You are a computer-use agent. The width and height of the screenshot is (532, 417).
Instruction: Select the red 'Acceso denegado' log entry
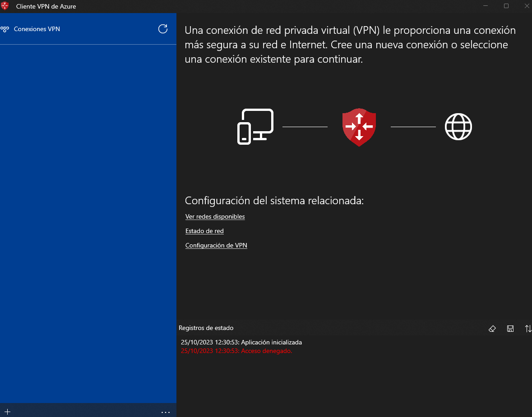pyautogui.click(x=236, y=351)
